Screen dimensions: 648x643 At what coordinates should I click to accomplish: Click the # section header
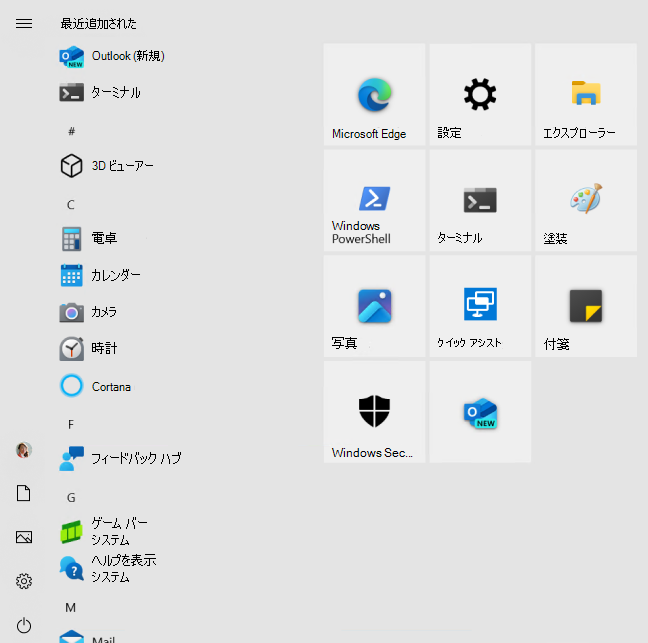[71, 131]
